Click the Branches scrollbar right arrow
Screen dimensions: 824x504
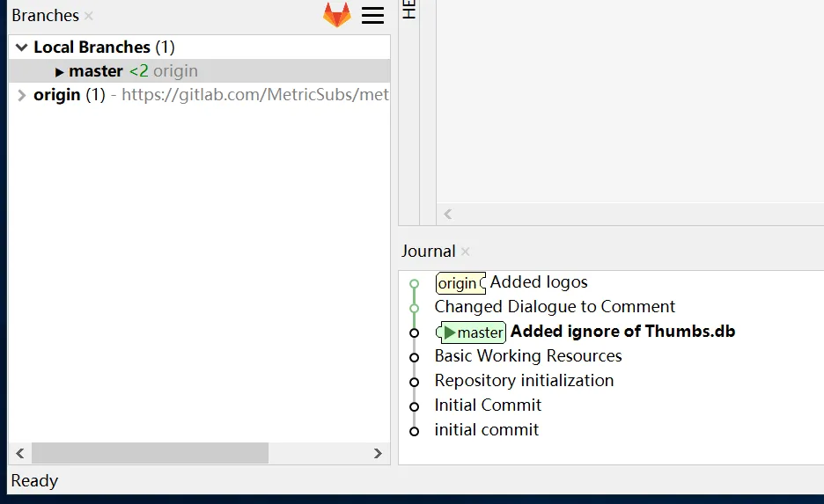point(378,454)
